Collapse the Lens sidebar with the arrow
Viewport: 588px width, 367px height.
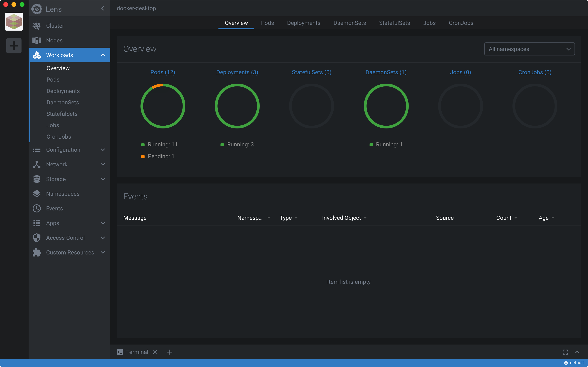pyautogui.click(x=103, y=9)
